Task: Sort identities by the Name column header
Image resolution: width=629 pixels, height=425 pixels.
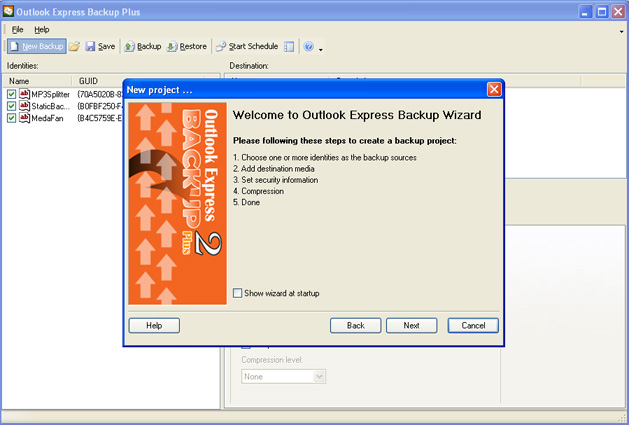Action: [37, 81]
